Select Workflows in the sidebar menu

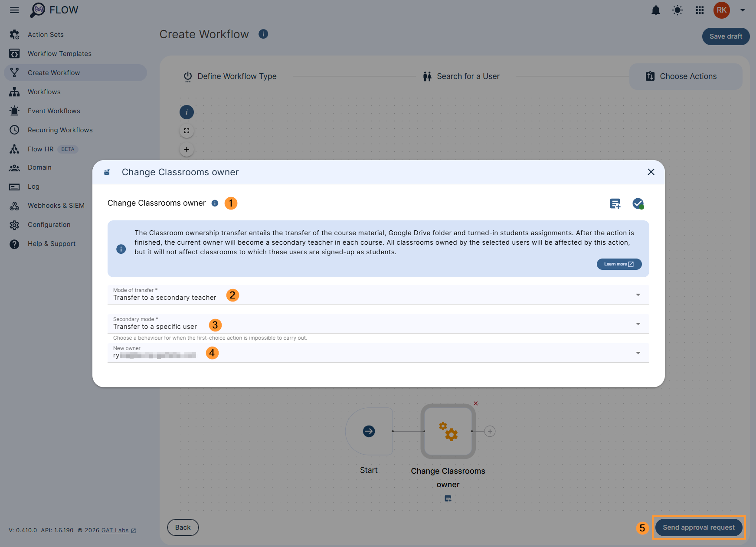tap(44, 92)
